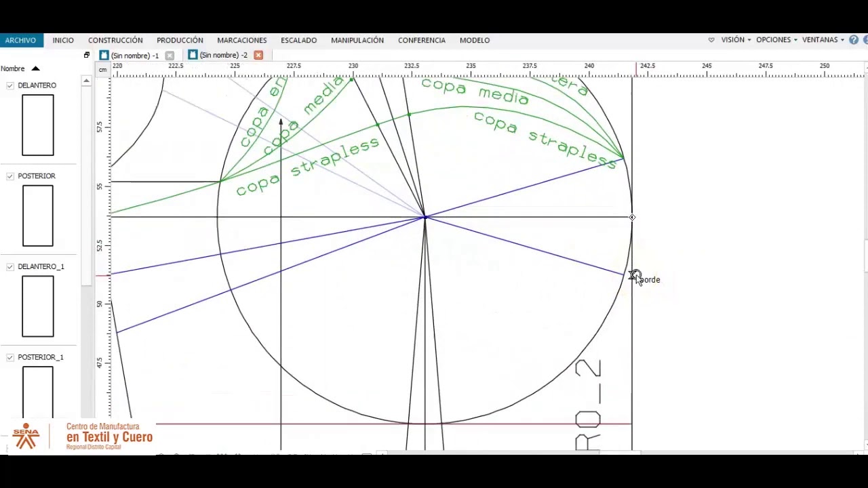Click the center point where the lines converge
868x488 pixels.
tap(425, 217)
